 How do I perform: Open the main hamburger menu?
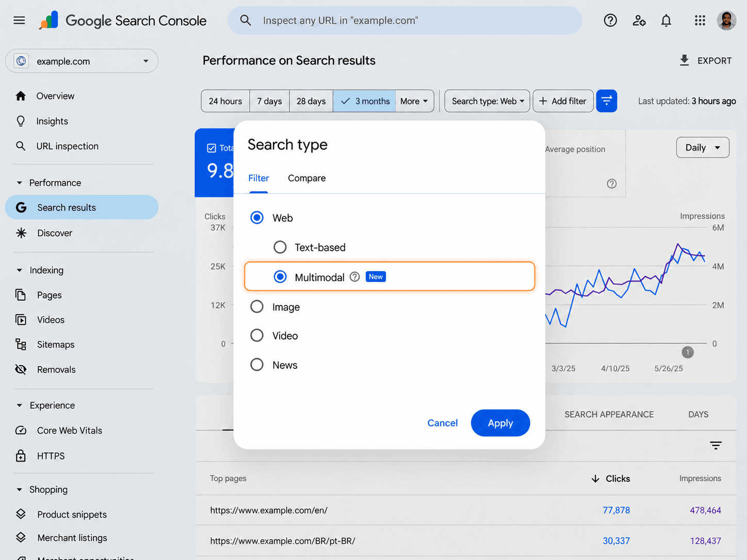coord(19,21)
